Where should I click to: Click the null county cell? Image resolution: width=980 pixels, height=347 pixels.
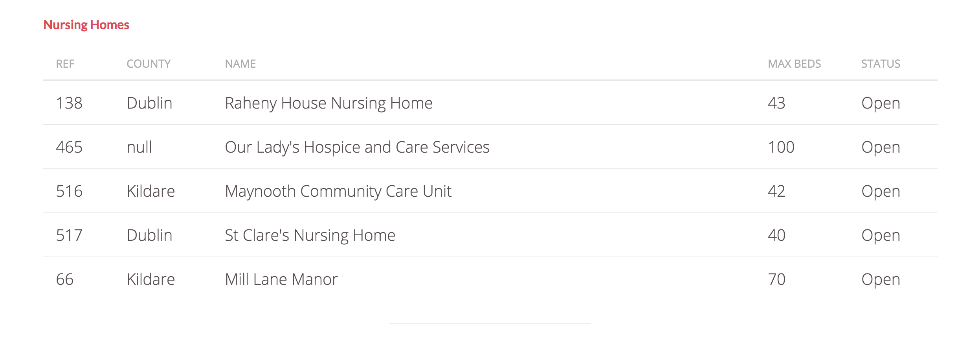coord(139,147)
